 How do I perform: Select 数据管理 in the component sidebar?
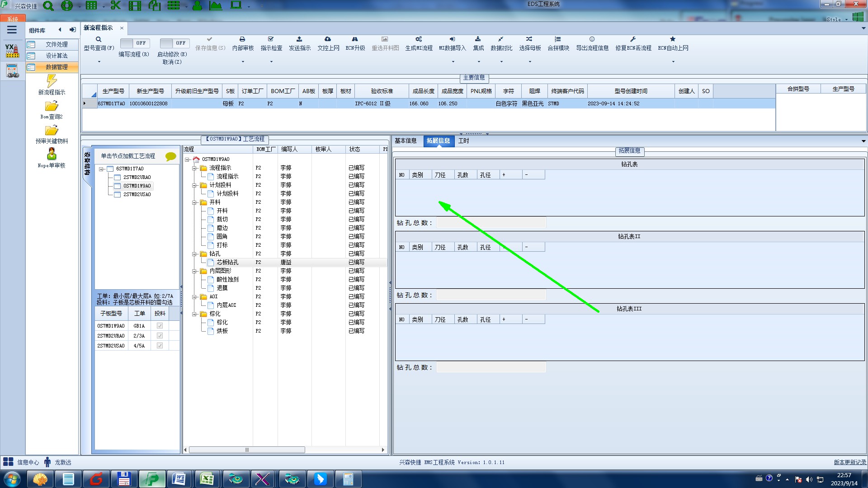tap(56, 67)
